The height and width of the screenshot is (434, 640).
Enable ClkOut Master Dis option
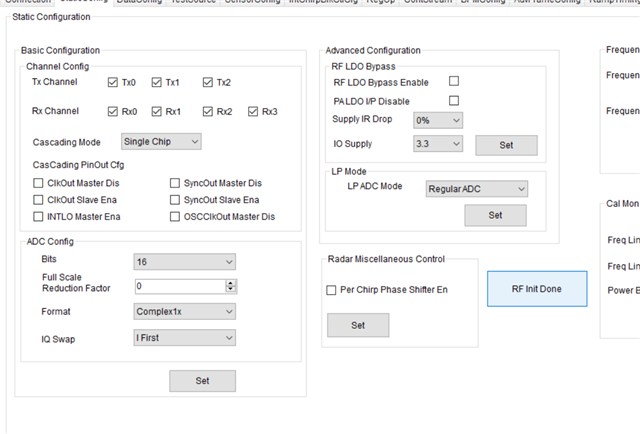pyautogui.click(x=38, y=183)
